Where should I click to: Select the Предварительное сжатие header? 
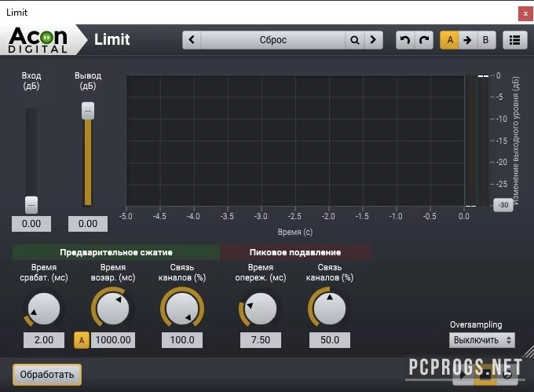[x=116, y=252]
